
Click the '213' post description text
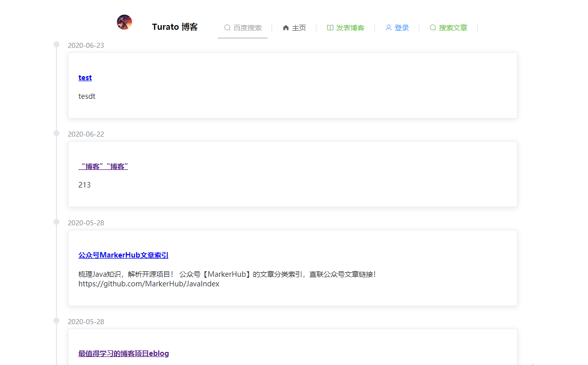(x=84, y=185)
